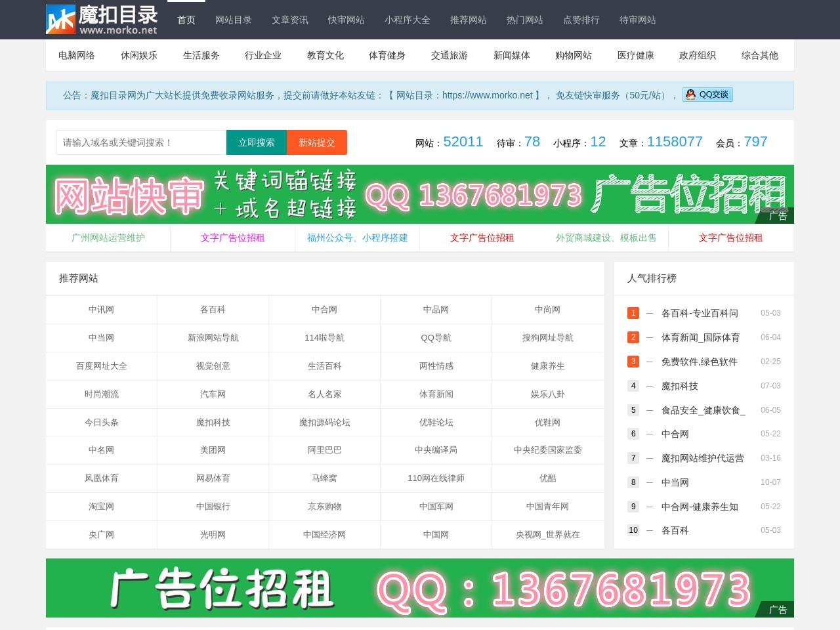Click the QQ penguin icon for QQ交谈
This screenshot has height=630, width=840.
[x=690, y=94]
